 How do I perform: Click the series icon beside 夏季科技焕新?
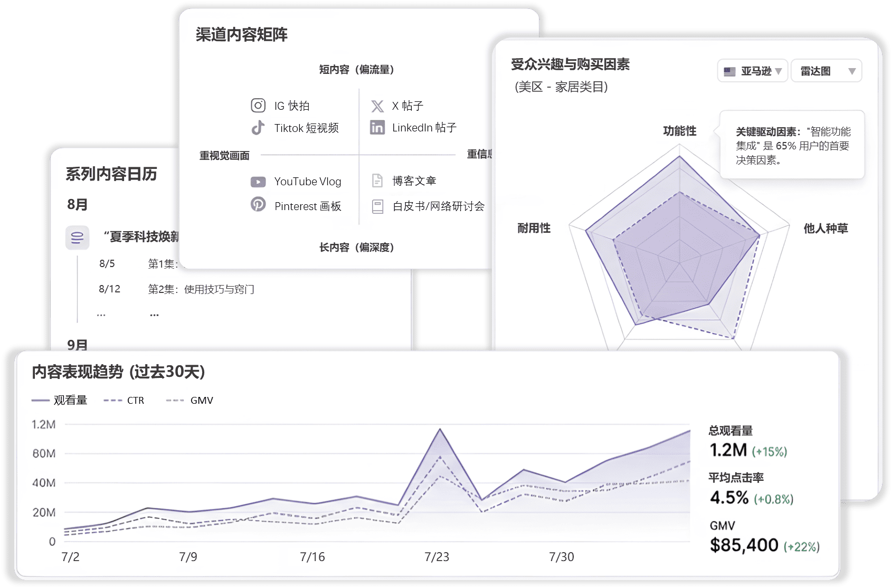coord(78,238)
